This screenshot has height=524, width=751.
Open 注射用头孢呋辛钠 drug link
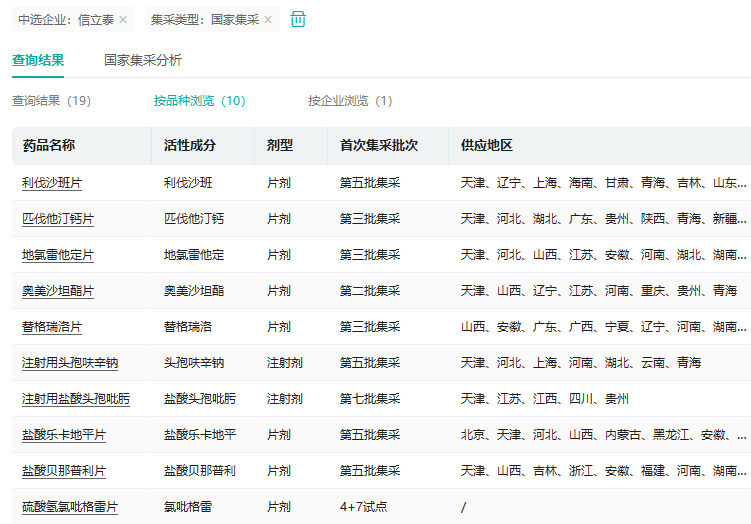[x=70, y=363]
